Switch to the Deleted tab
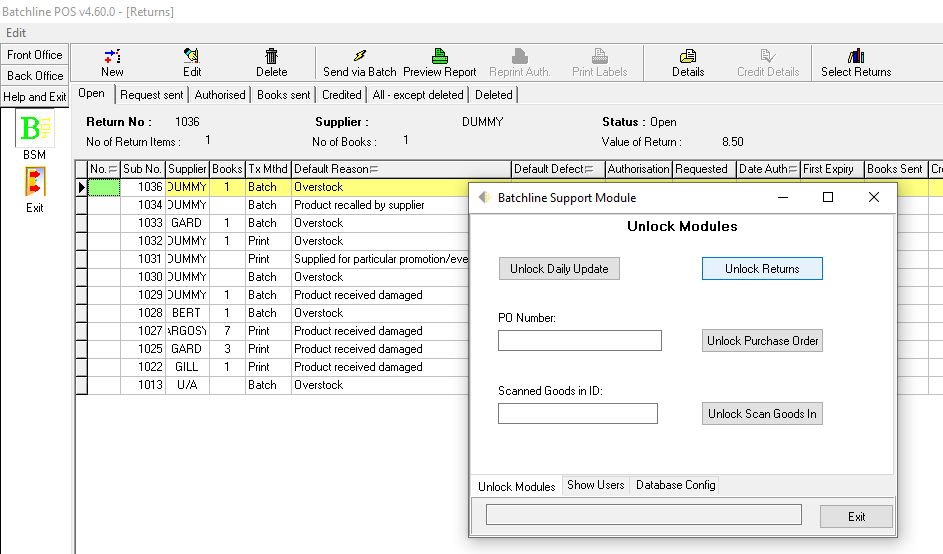943x554 pixels. point(494,95)
